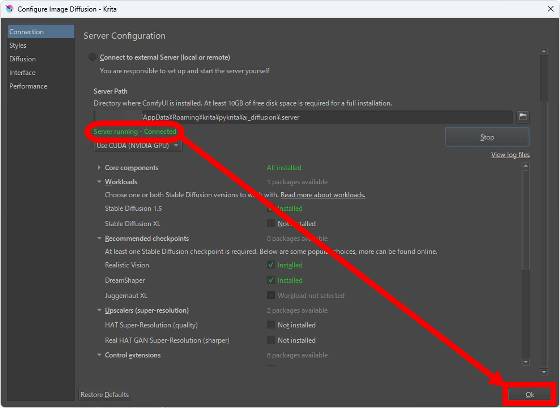Select Connect to external Server radio button

pyautogui.click(x=92, y=57)
